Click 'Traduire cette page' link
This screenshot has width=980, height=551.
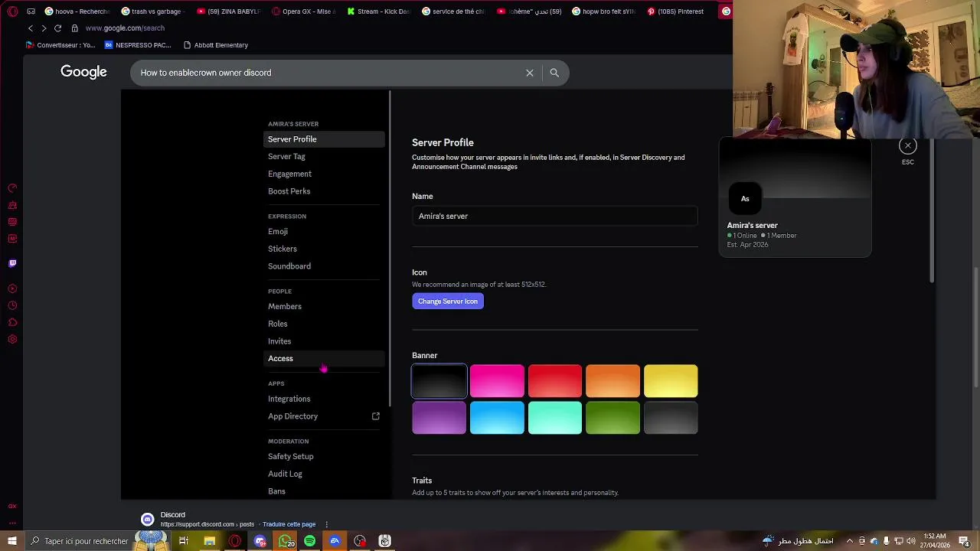tap(289, 525)
